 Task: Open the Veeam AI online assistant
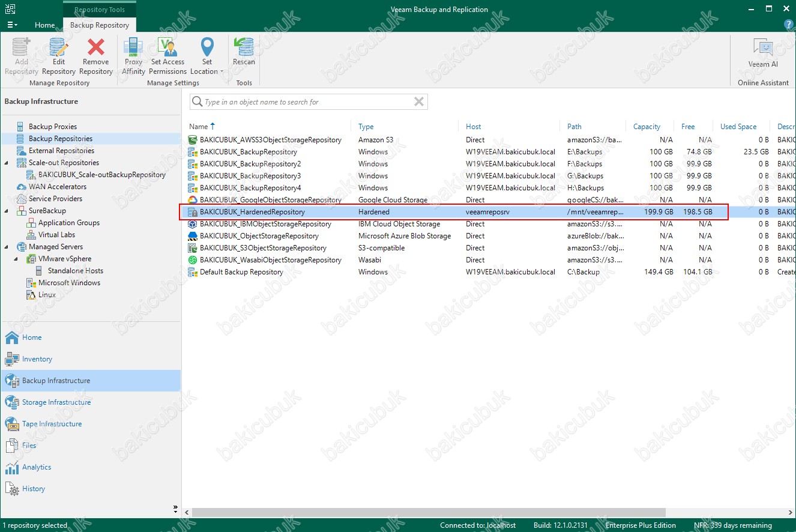coord(763,53)
